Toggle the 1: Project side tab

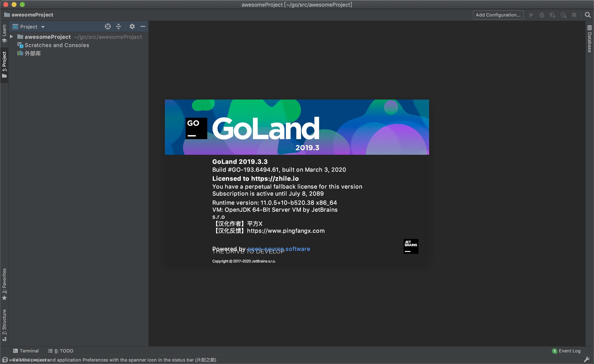point(4,65)
